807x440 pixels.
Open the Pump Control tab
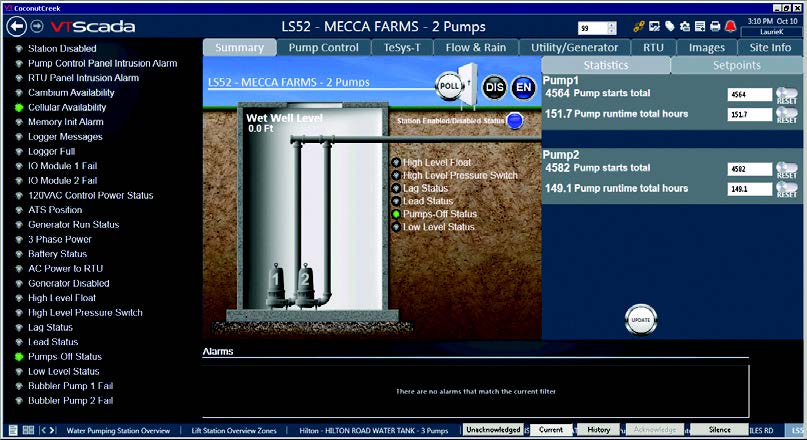pyautogui.click(x=323, y=47)
